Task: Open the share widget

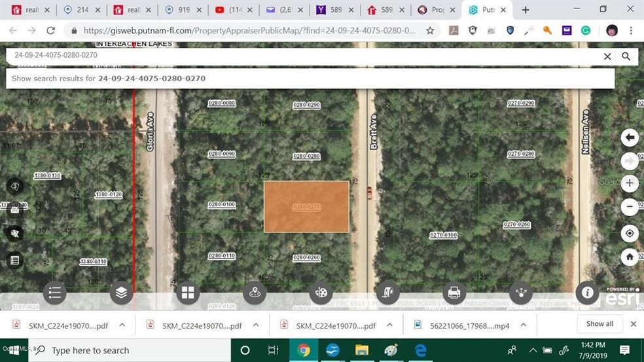Action: coord(520,293)
